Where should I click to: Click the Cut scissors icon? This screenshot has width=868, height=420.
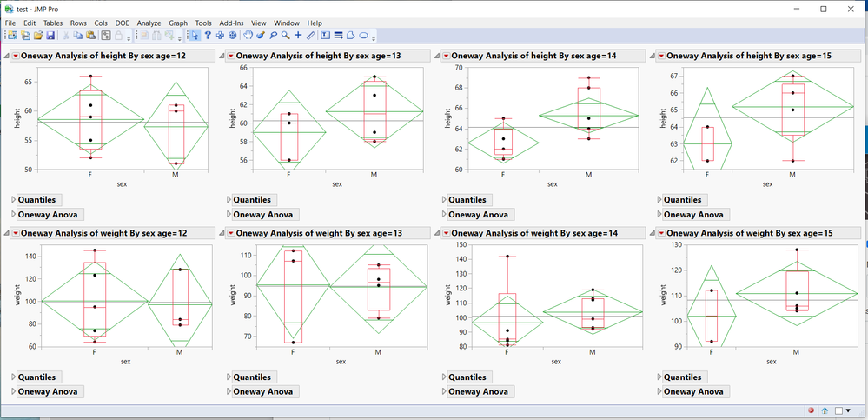point(66,36)
